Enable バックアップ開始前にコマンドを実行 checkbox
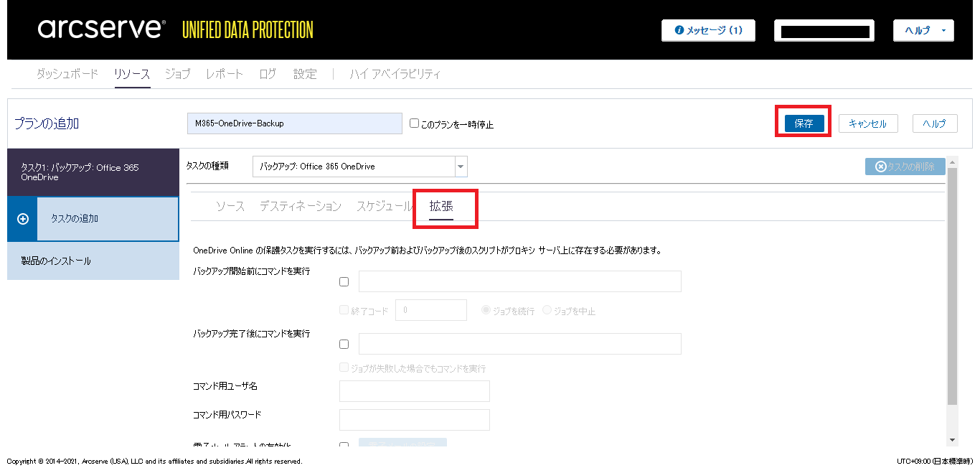The height and width of the screenshot is (468, 980). pyautogui.click(x=344, y=282)
